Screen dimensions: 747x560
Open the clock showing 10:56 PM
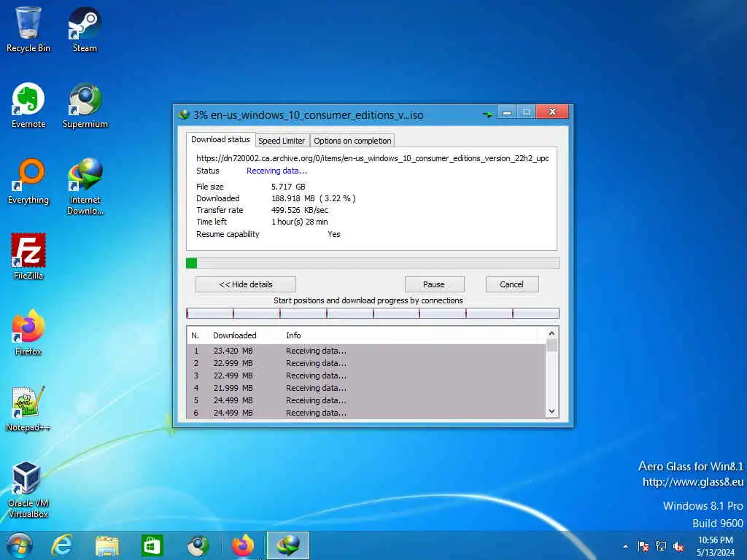(x=716, y=546)
